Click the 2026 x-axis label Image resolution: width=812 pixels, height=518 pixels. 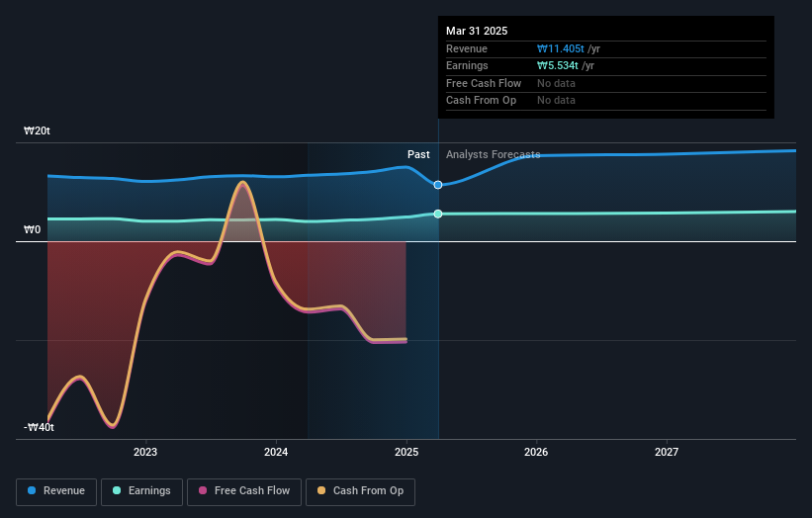click(536, 453)
